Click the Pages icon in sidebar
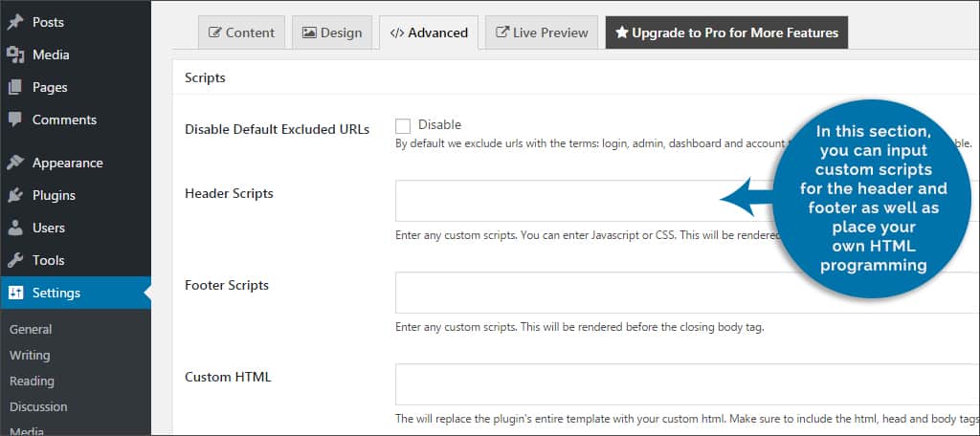980x436 pixels. (x=15, y=87)
